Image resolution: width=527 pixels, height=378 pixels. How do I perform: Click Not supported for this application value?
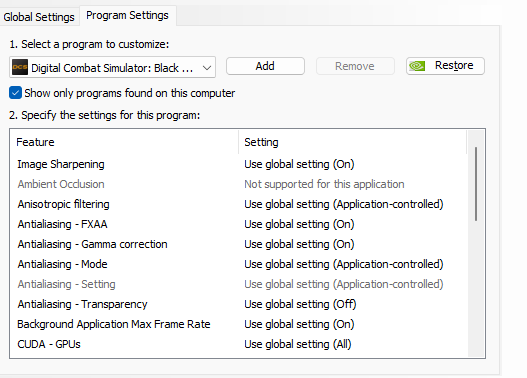coord(324,184)
